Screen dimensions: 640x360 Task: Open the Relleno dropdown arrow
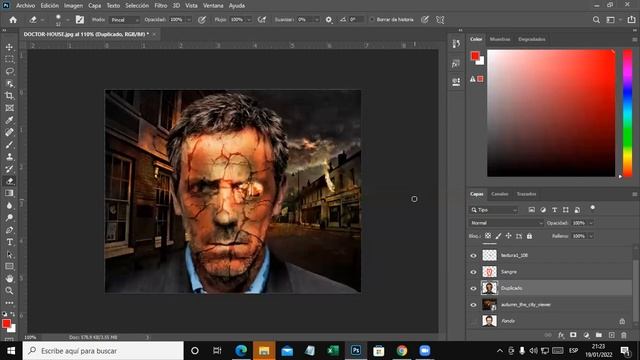591,236
